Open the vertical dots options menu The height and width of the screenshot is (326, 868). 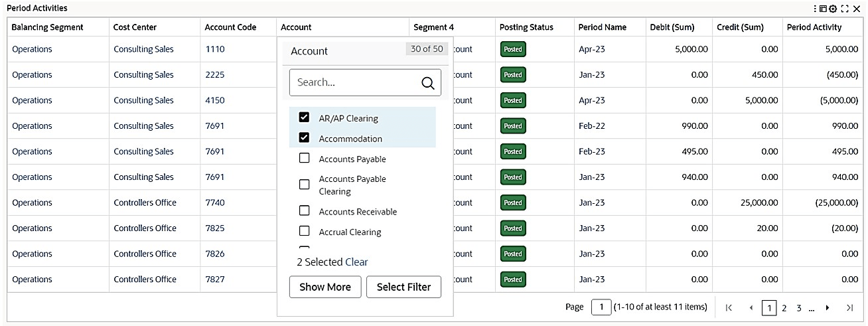816,9
